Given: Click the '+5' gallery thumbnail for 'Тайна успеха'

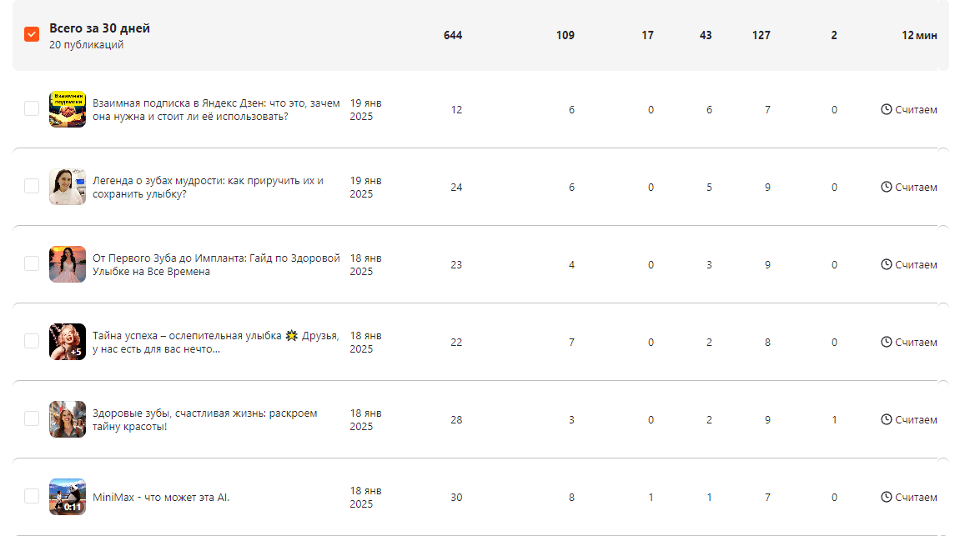Looking at the screenshot, I should pos(68,342).
